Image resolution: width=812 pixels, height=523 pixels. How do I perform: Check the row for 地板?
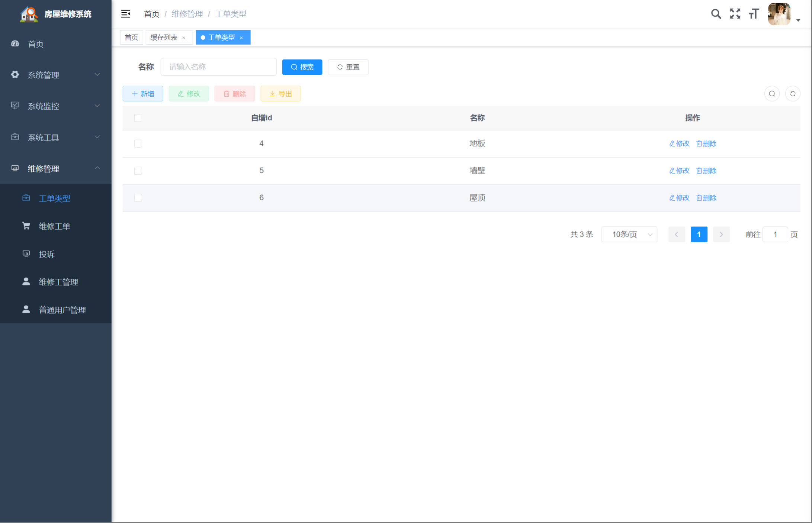click(138, 143)
